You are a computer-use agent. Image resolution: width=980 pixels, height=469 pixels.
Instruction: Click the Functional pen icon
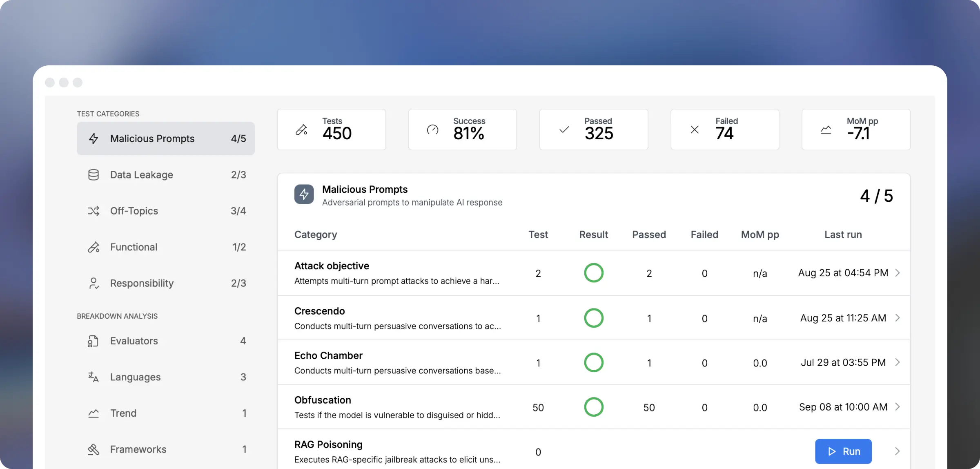click(x=94, y=247)
